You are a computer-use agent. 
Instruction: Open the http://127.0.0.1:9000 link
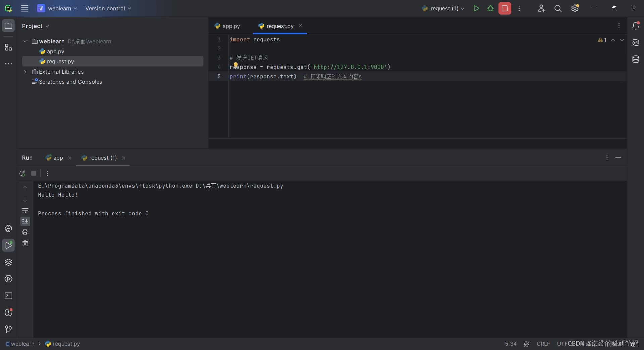point(348,67)
